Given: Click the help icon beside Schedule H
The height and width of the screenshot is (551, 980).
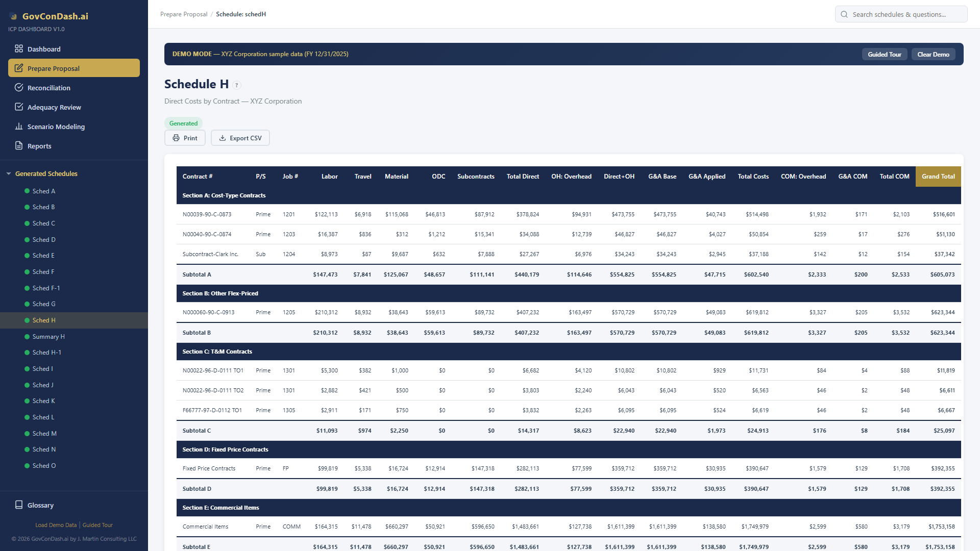Looking at the screenshot, I should pyautogui.click(x=237, y=85).
